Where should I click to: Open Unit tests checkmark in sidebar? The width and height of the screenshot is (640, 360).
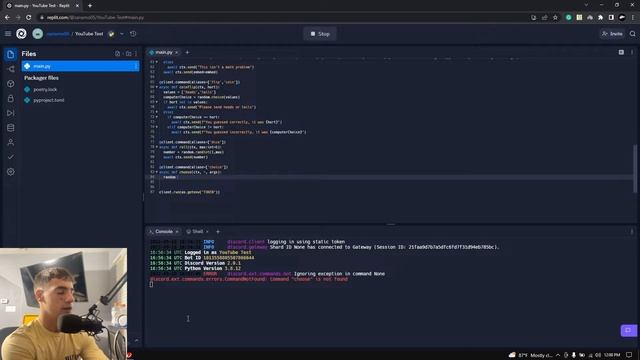point(11,157)
